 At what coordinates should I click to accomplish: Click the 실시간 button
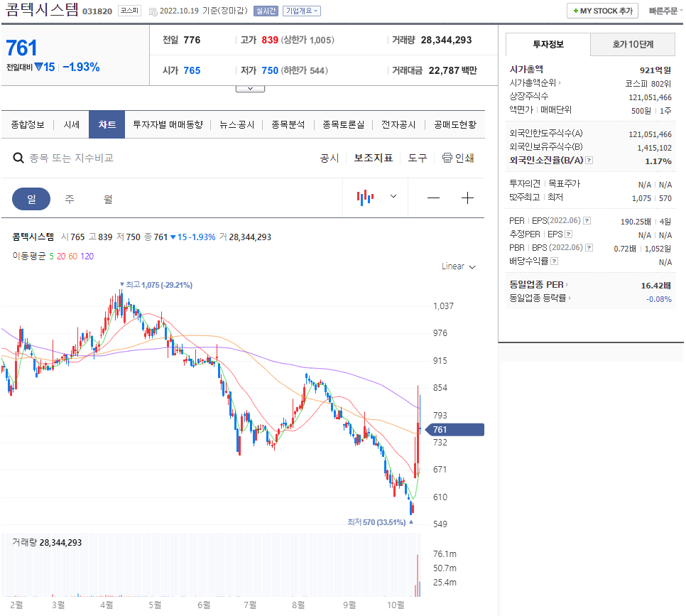pyautogui.click(x=266, y=11)
